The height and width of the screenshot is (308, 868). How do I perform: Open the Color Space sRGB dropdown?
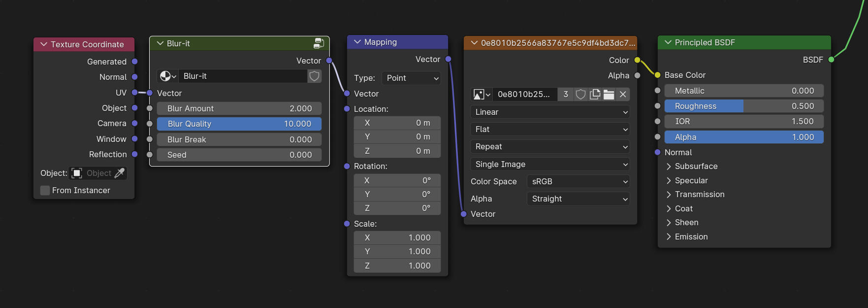point(578,182)
